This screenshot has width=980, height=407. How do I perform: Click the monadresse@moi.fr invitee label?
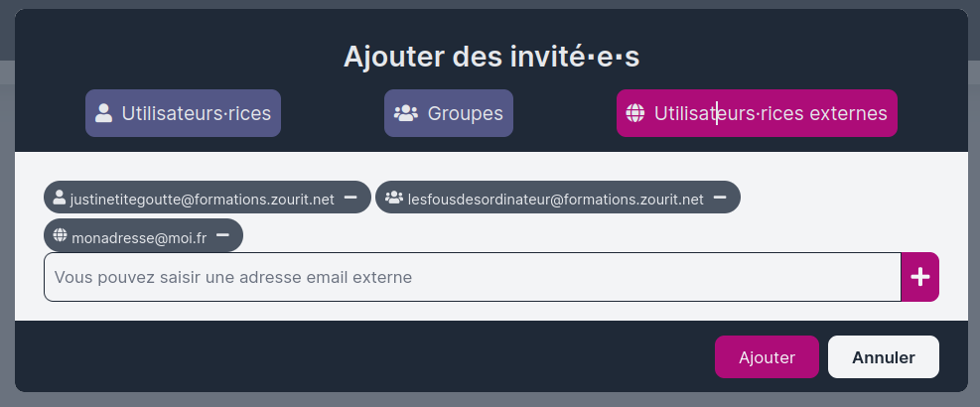(x=139, y=236)
